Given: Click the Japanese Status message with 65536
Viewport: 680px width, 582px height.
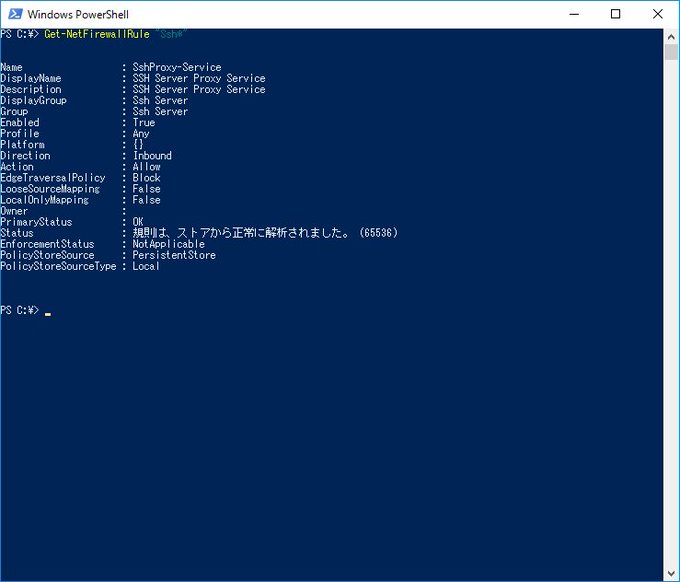Looking at the screenshot, I should [265, 233].
